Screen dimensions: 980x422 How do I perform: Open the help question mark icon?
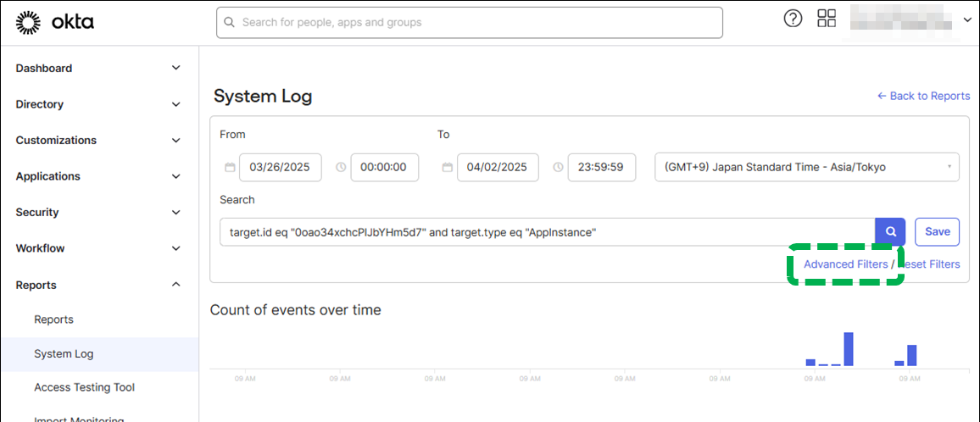[x=793, y=19]
